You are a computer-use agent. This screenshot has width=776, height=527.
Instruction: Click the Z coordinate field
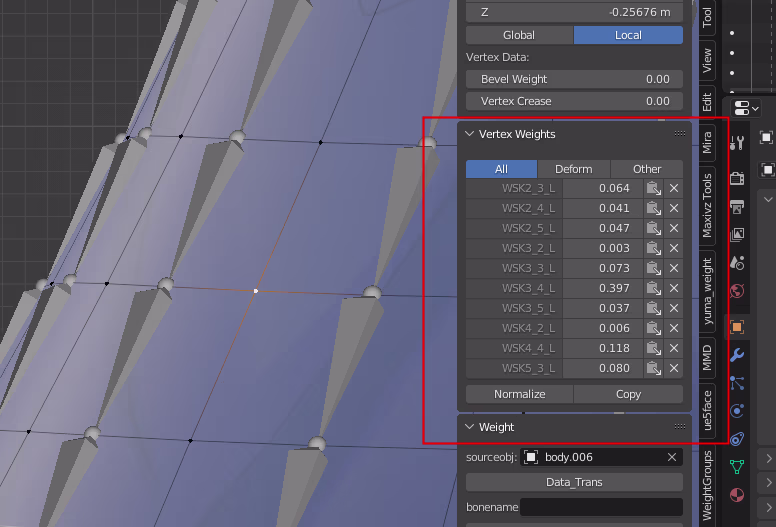(x=574, y=12)
